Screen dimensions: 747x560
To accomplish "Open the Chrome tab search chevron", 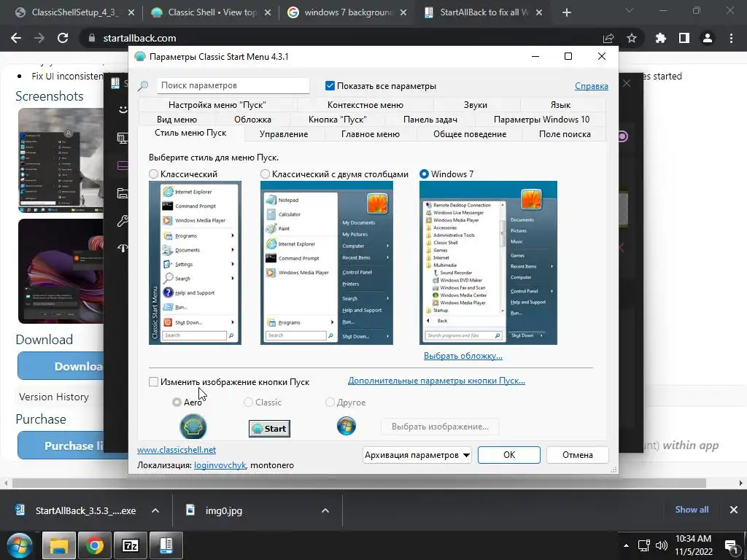I will [630, 10].
